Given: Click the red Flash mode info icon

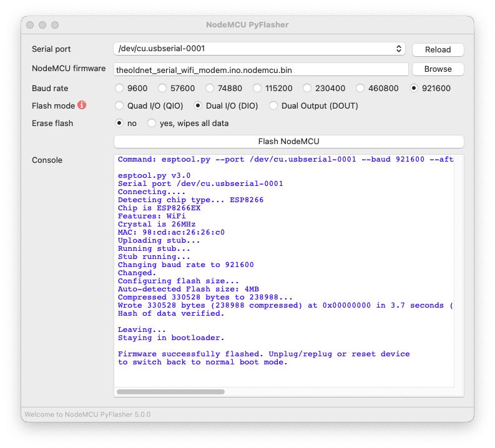Looking at the screenshot, I should (82, 105).
